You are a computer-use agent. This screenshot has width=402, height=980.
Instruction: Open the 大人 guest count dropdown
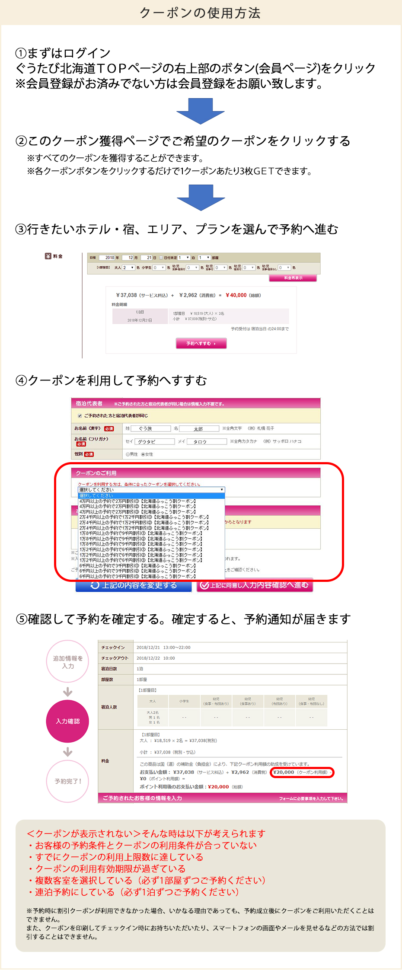(128, 268)
